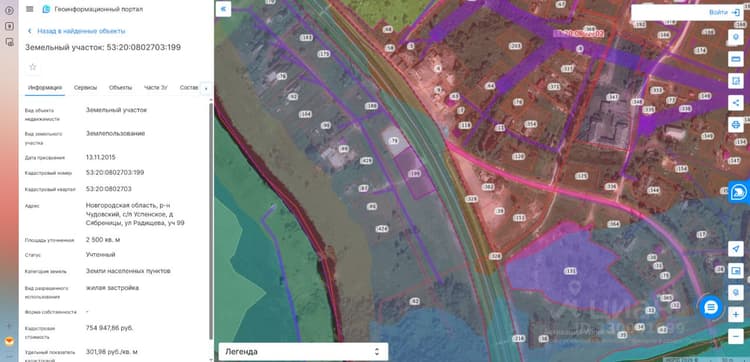Expand the Легенда dropdown
750x362 pixels.
pos(303,351)
